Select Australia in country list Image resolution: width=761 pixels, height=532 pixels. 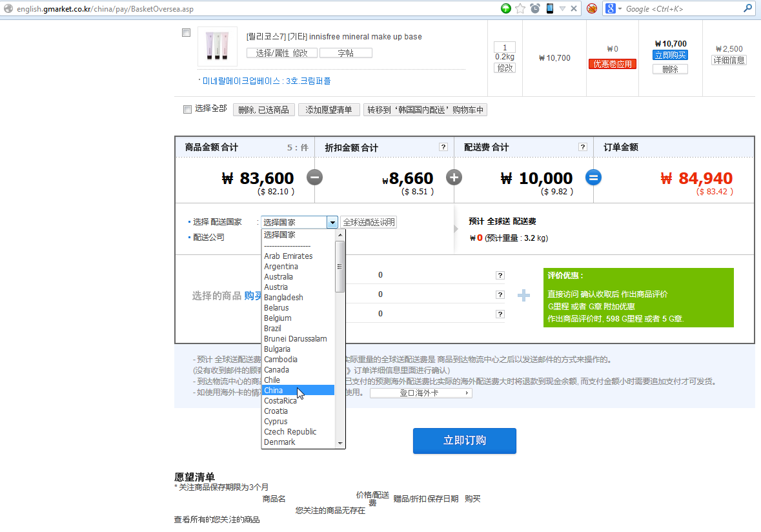(x=298, y=277)
